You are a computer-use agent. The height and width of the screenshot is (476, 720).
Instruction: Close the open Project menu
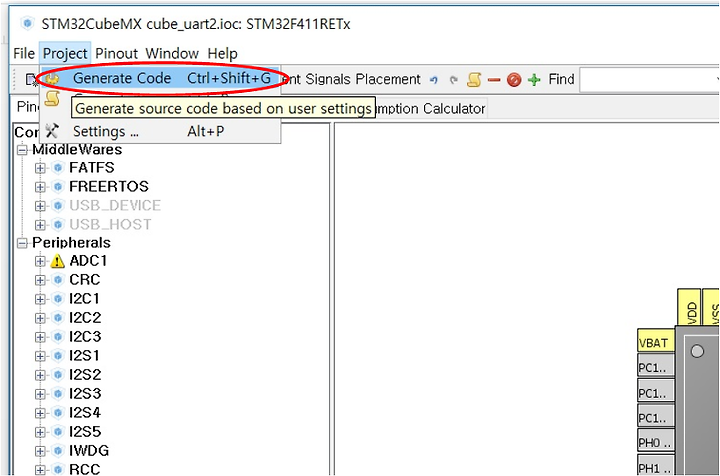coord(65,54)
